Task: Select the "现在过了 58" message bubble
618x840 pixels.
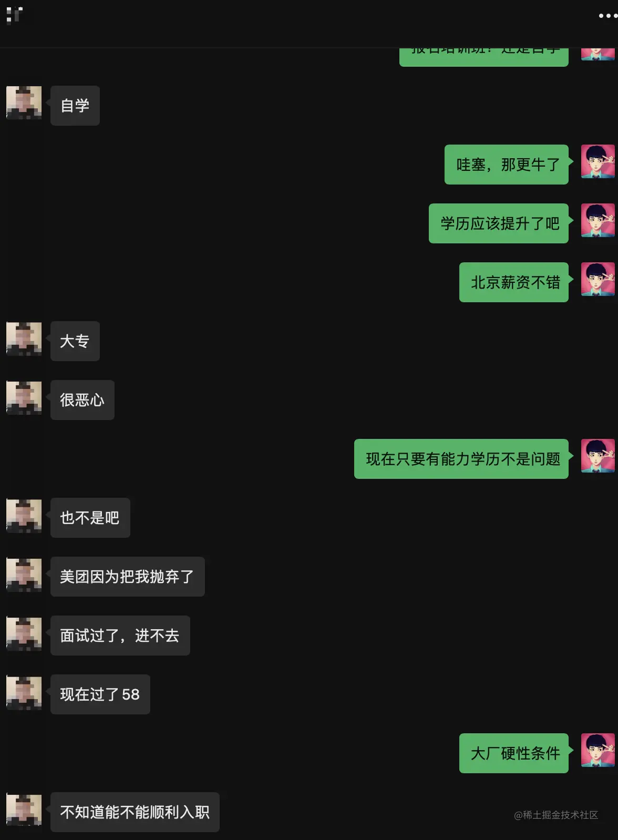Action: click(x=100, y=694)
